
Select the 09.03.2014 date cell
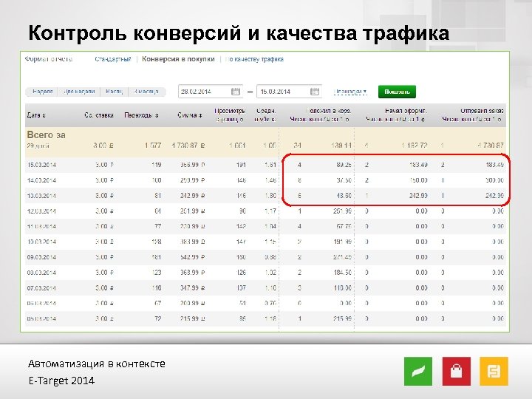coord(41,257)
